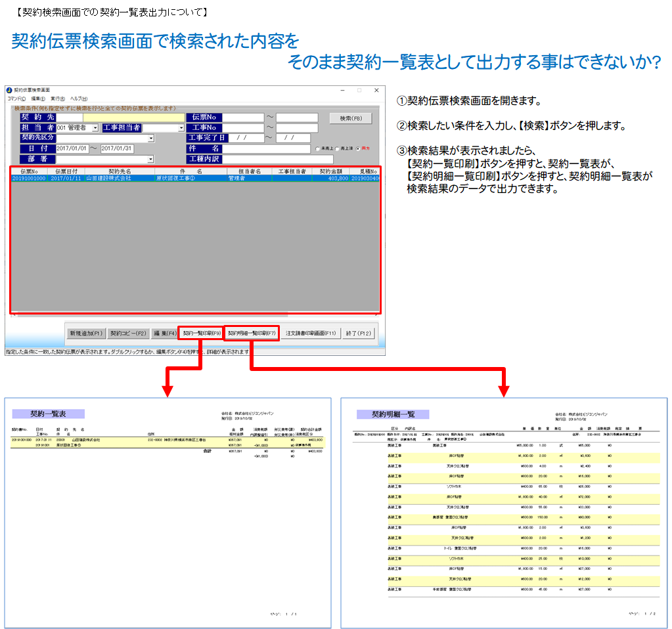Expand the 担当者 dropdown
Screen dimensions: 672x629
click(95, 128)
